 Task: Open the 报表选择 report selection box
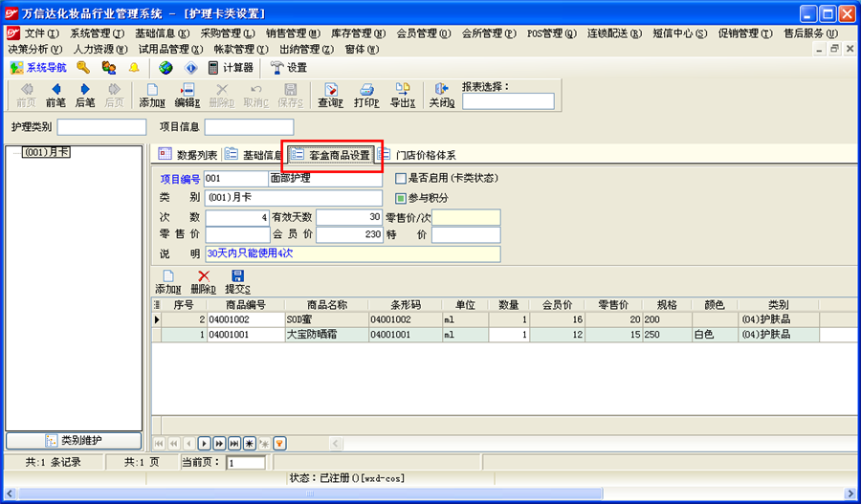(x=508, y=101)
